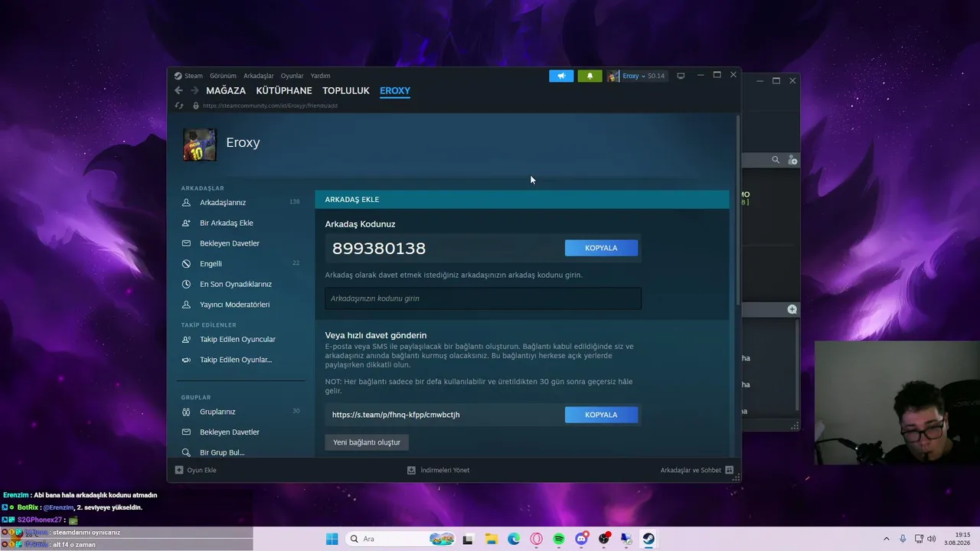
Task: Open Takip Edilen Oyuncular
Action: (x=237, y=339)
